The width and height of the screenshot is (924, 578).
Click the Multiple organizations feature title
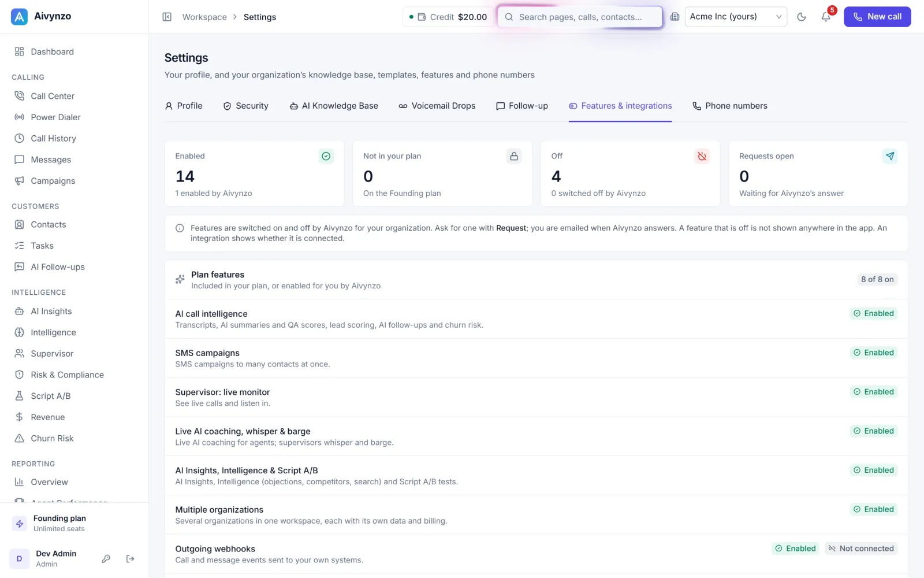[x=219, y=510]
